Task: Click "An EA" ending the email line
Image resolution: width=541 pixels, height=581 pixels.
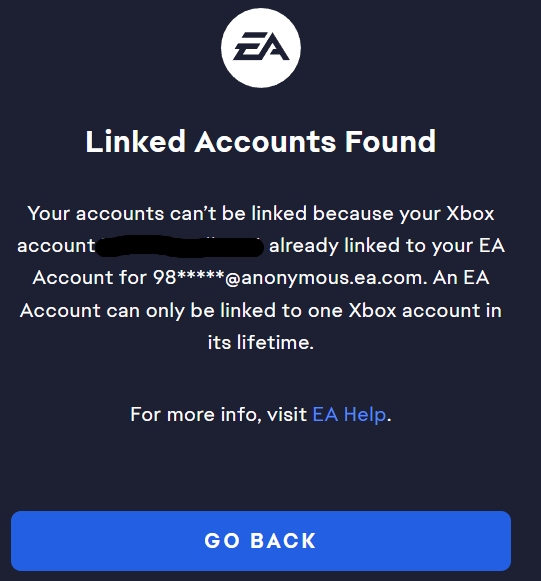Action: tap(461, 278)
